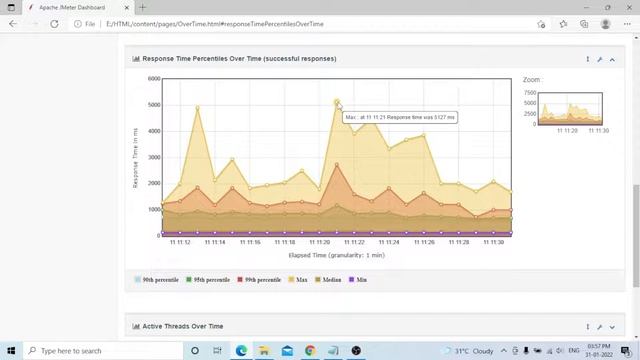The height and width of the screenshot is (360, 640).
Task: Expand the Active Threads Over Time panel
Action: click(612, 327)
